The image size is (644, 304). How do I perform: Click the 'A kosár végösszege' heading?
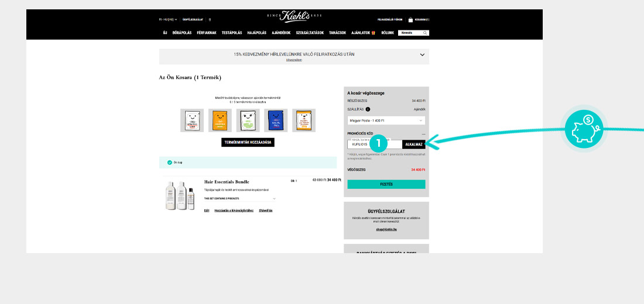click(x=366, y=93)
